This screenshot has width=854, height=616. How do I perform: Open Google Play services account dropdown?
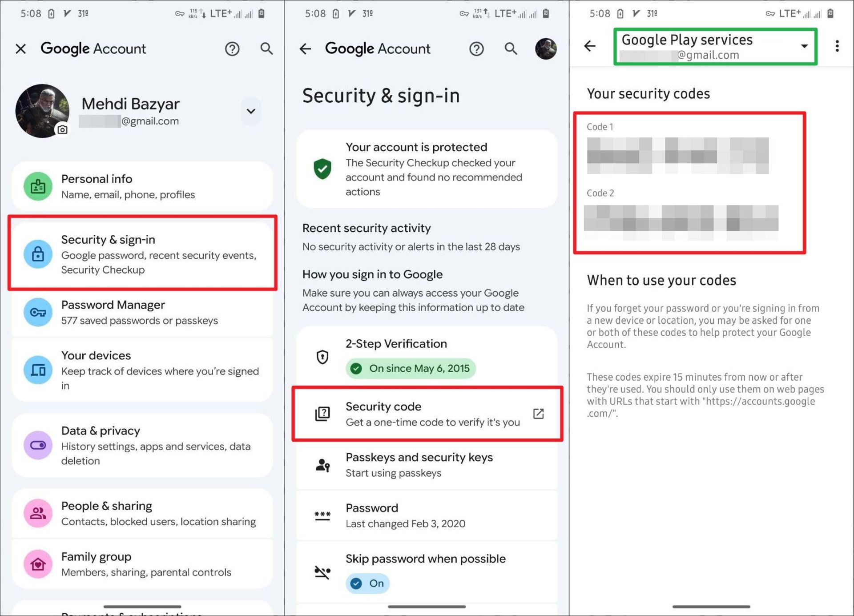tap(804, 46)
